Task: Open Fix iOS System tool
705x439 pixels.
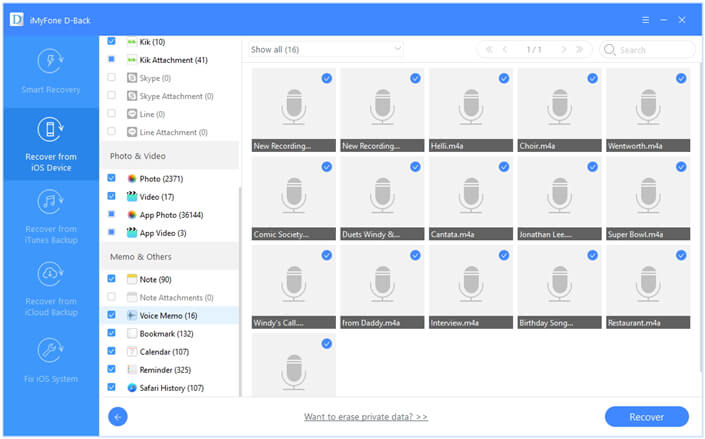Action: (50, 361)
